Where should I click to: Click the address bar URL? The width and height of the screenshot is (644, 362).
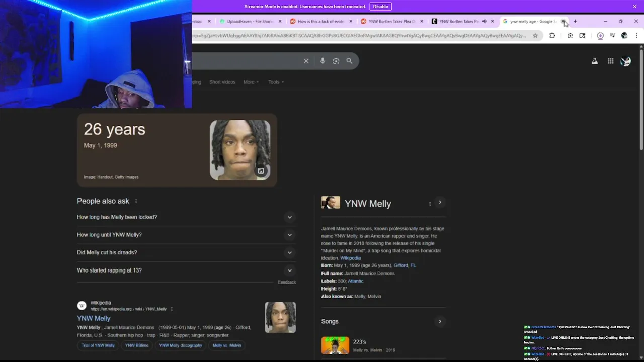tap(360, 36)
